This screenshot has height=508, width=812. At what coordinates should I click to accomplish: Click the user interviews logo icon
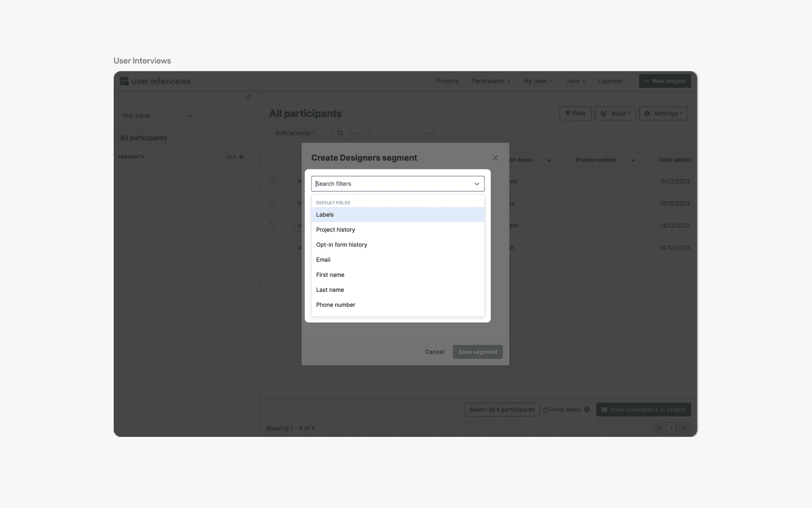click(124, 81)
